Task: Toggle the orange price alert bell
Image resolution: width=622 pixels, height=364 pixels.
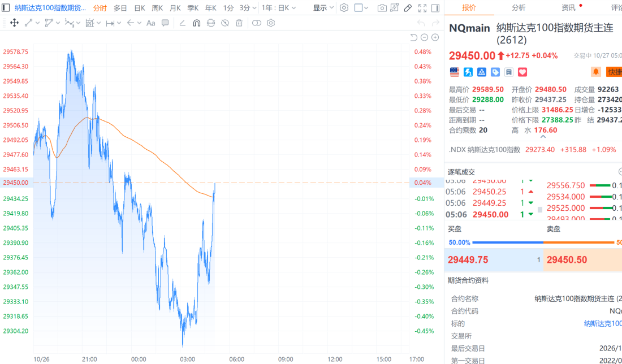Action: pyautogui.click(x=595, y=72)
